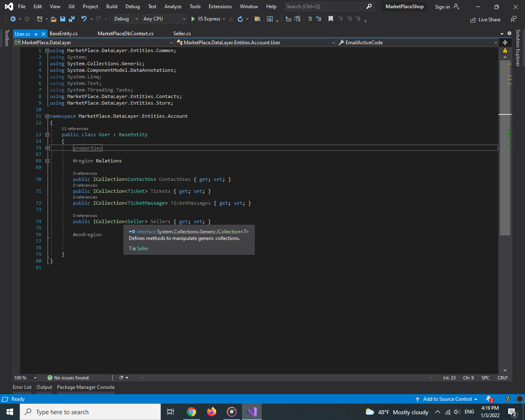Collapse the User class block
Image resolution: width=525 pixels, height=420 pixels.
click(47, 135)
